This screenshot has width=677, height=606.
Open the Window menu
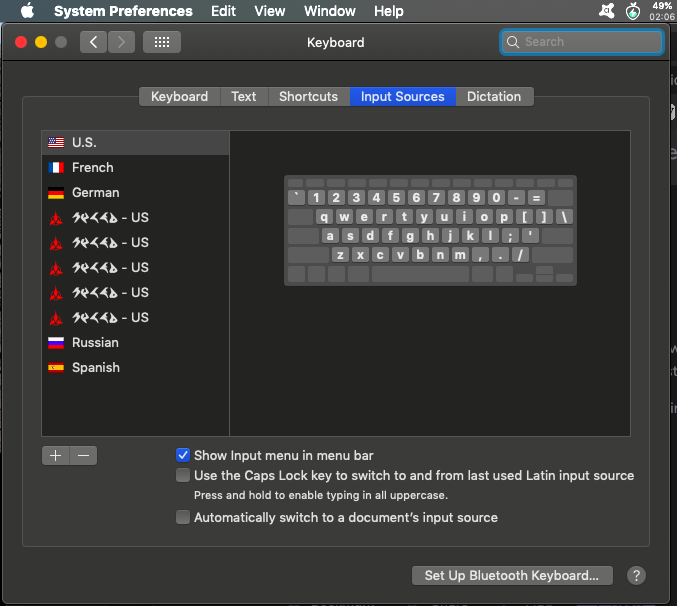coord(330,11)
